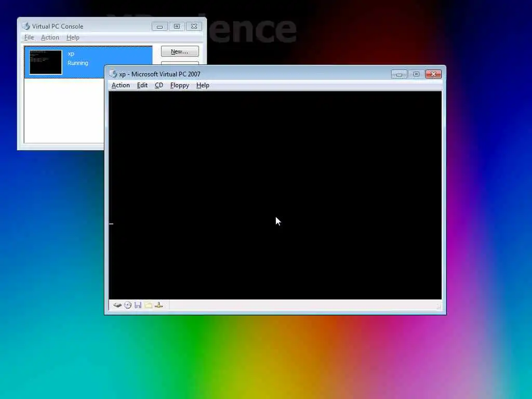
Task: Maximize the xp Virtual PC 2007 window
Action: point(416,74)
